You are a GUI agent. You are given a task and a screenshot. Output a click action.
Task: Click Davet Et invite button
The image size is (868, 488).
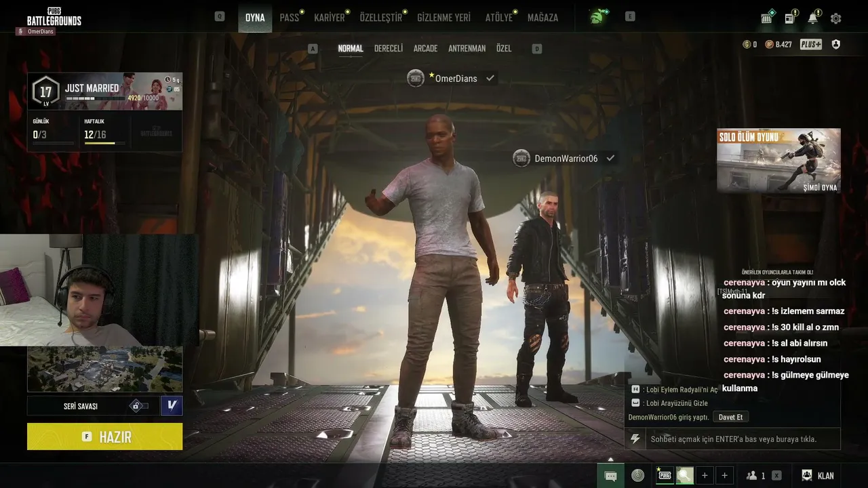730,417
